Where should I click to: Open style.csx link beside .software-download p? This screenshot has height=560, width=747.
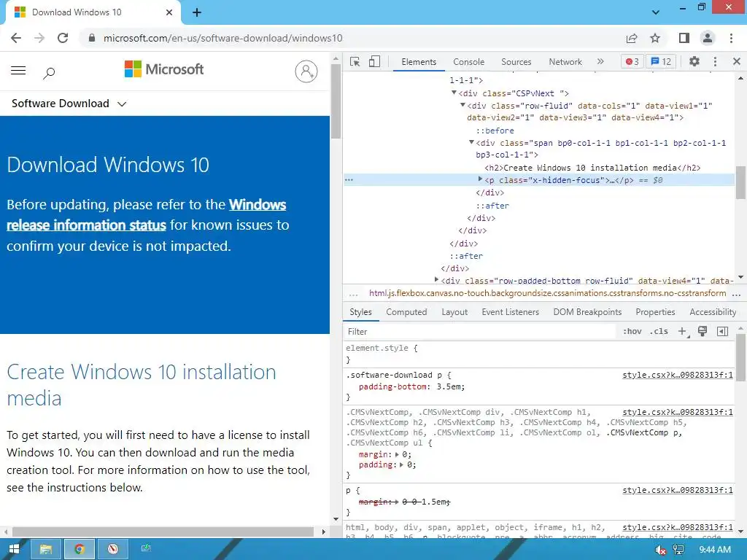678,376
